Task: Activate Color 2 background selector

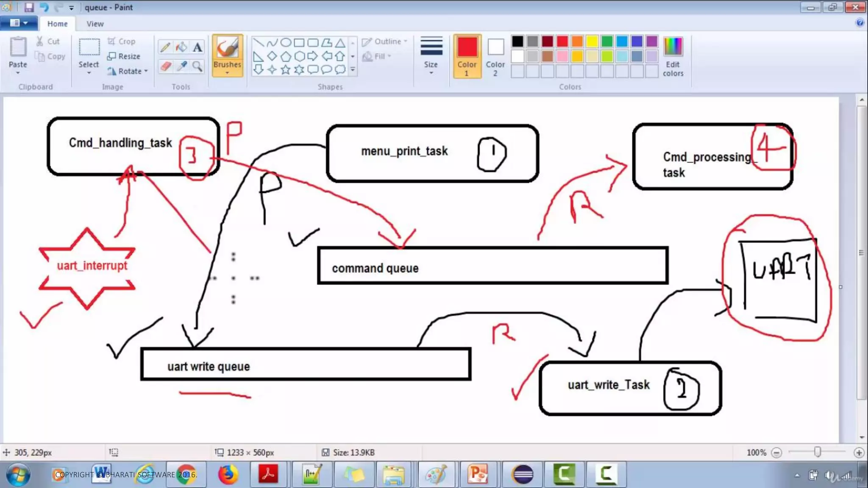Action: (495, 56)
